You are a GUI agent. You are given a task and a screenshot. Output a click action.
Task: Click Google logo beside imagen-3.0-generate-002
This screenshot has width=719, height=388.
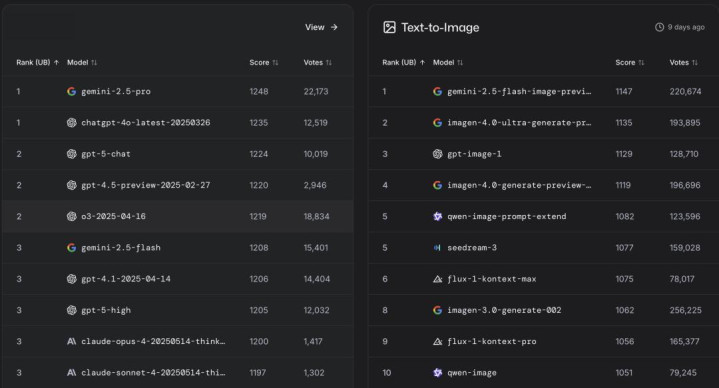click(x=437, y=310)
